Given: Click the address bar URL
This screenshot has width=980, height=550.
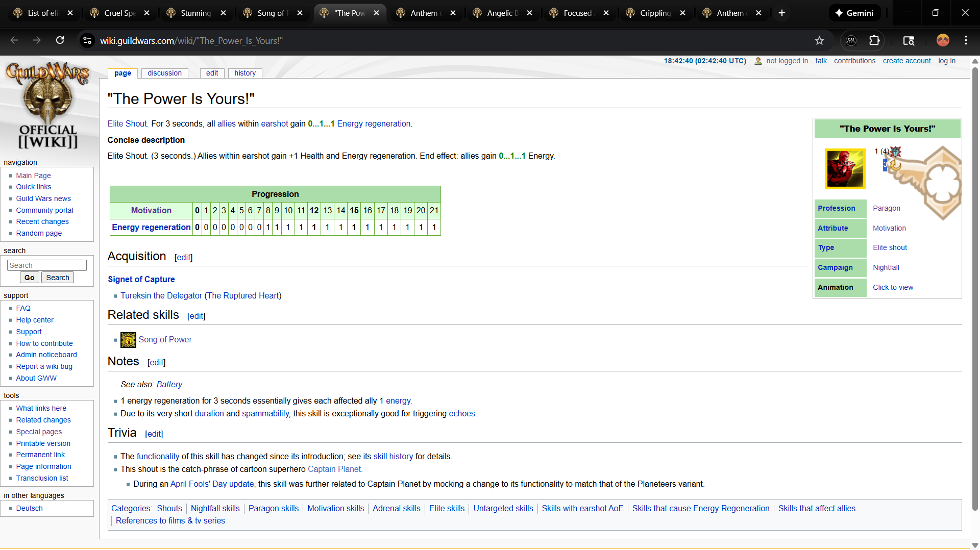Looking at the screenshot, I should [x=191, y=41].
